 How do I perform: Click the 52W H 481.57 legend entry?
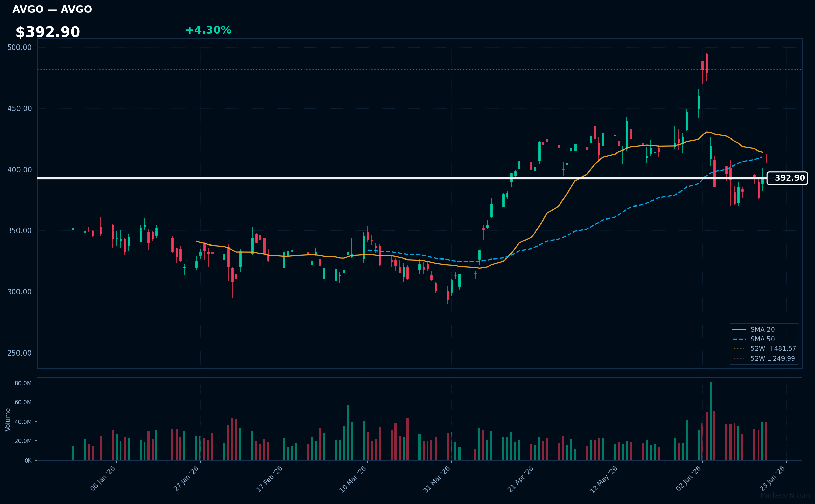click(x=773, y=348)
